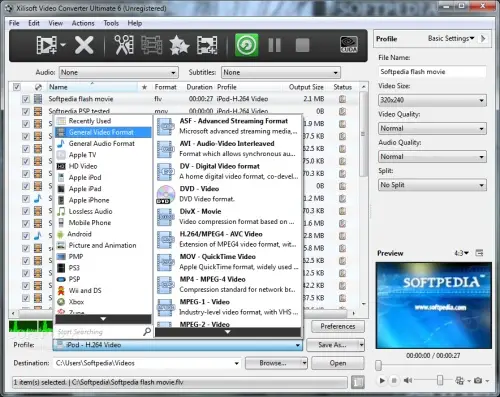500x397 pixels.
Task: Click the Stop square toolbar button
Action: pos(302,45)
